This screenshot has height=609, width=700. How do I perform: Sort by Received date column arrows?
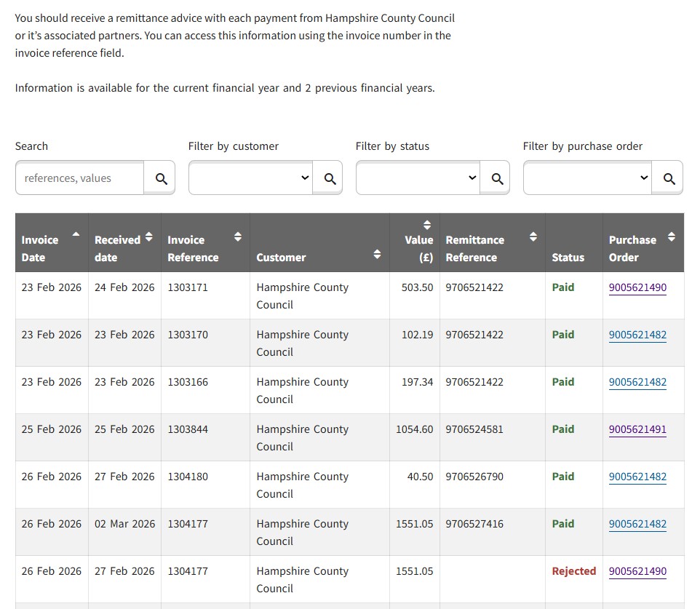pos(149,236)
